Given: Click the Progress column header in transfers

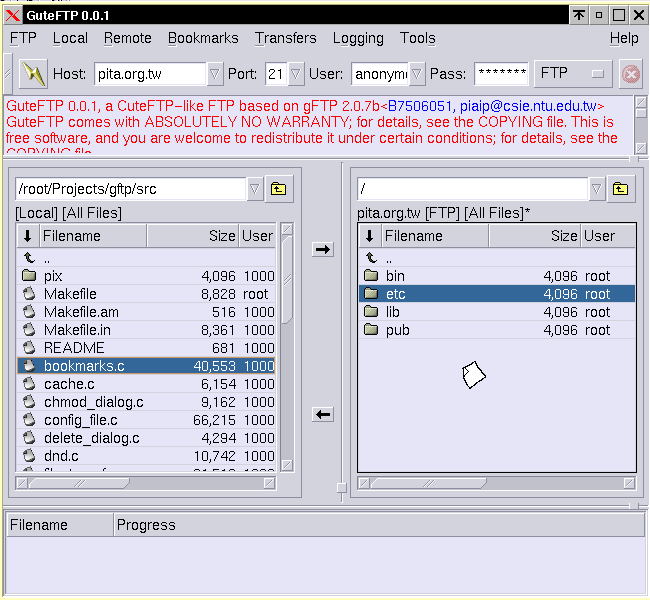Looking at the screenshot, I should coord(379,525).
